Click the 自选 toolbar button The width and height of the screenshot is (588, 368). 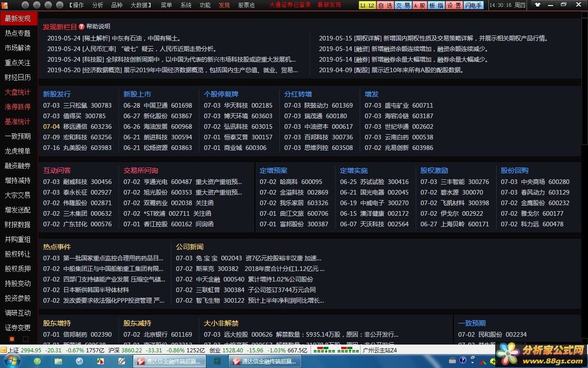[385, 6]
